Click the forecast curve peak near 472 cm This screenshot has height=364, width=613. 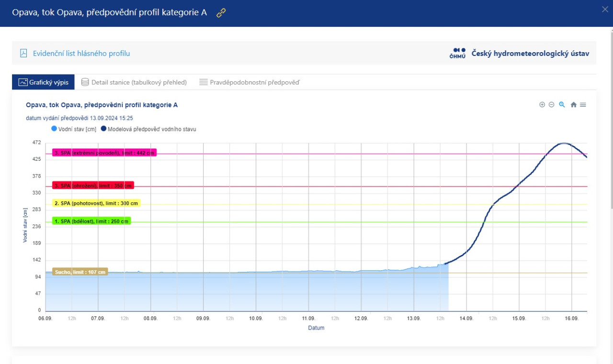click(565, 143)
